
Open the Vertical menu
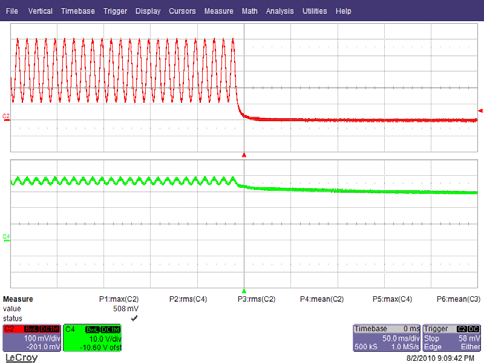click(40, 11)
